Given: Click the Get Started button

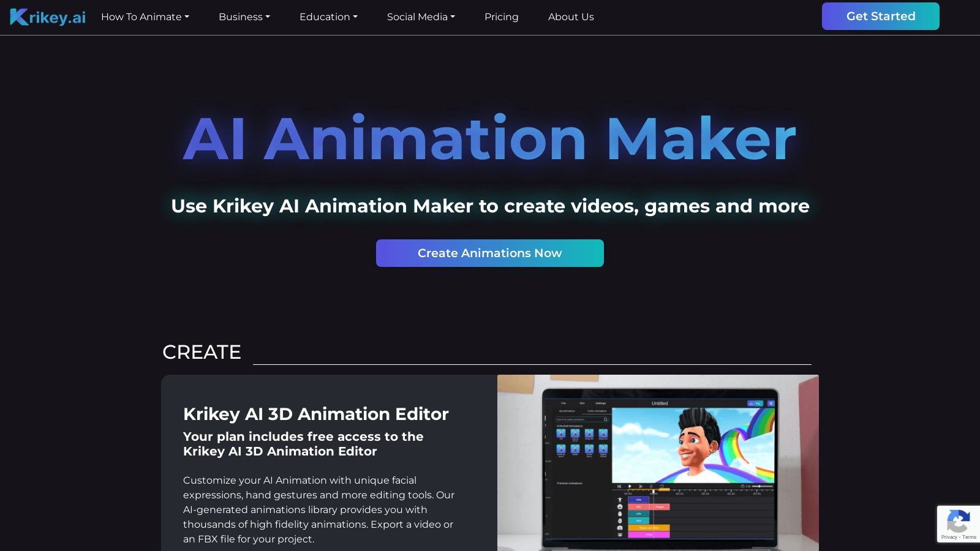Looking at the screenshot, I should (880, 17).
